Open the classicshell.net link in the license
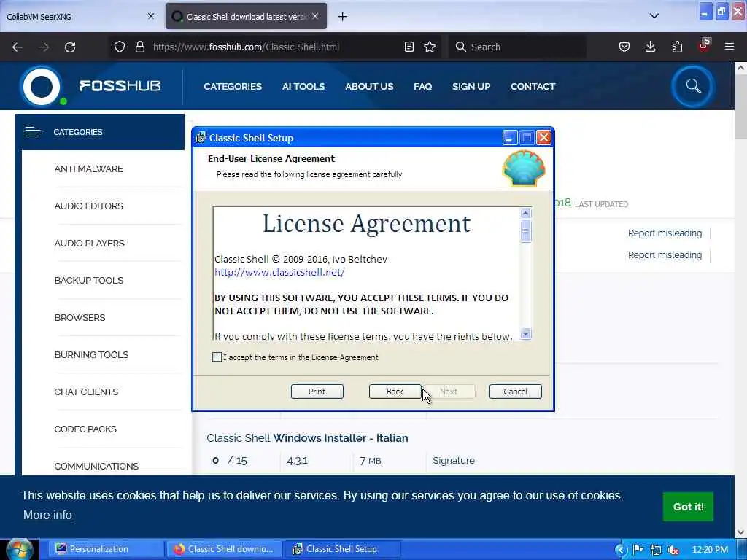747x560 pixels. [279, 273]
